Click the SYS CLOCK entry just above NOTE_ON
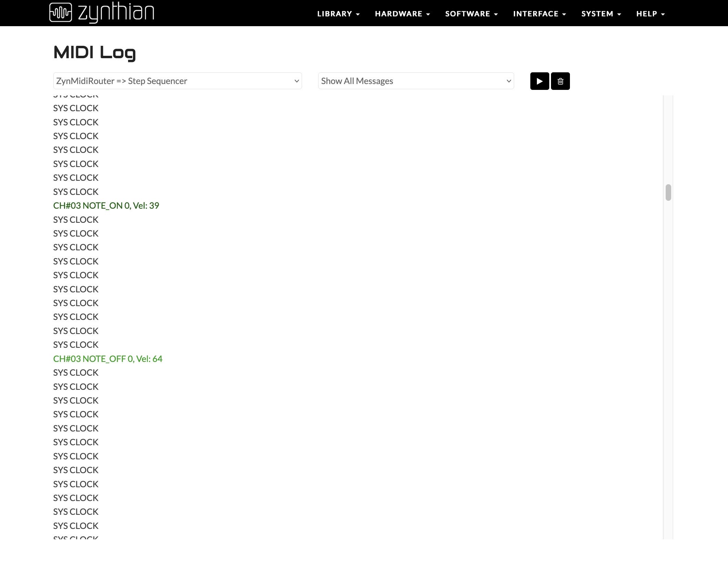 coord(76,192)
